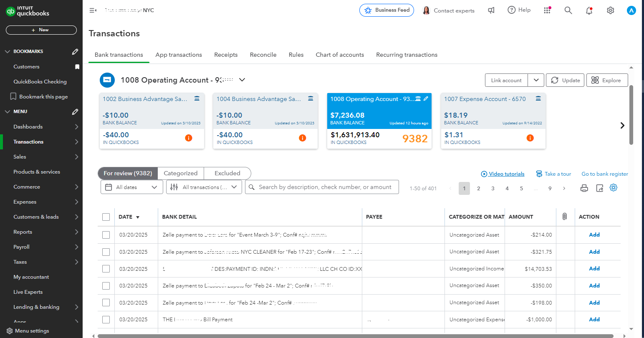Viewport: 644px width, 338px height.
Task: Select all transactions with header checkbox
Action: [x=106, y=217]
